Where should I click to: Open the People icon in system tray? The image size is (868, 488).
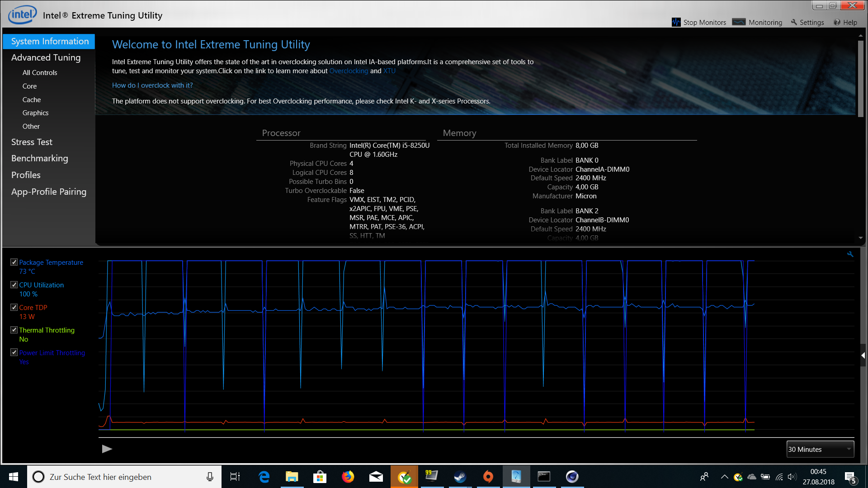tap(704, 477)
